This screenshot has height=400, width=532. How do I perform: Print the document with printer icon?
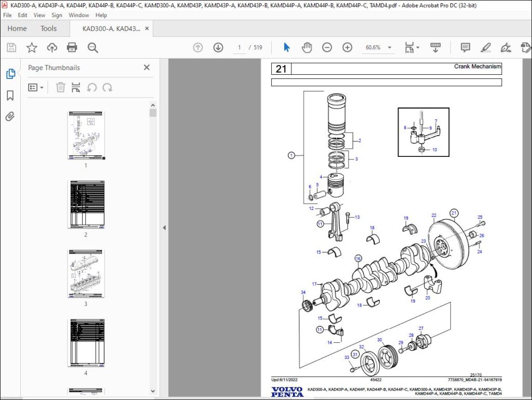click(72, 47)
